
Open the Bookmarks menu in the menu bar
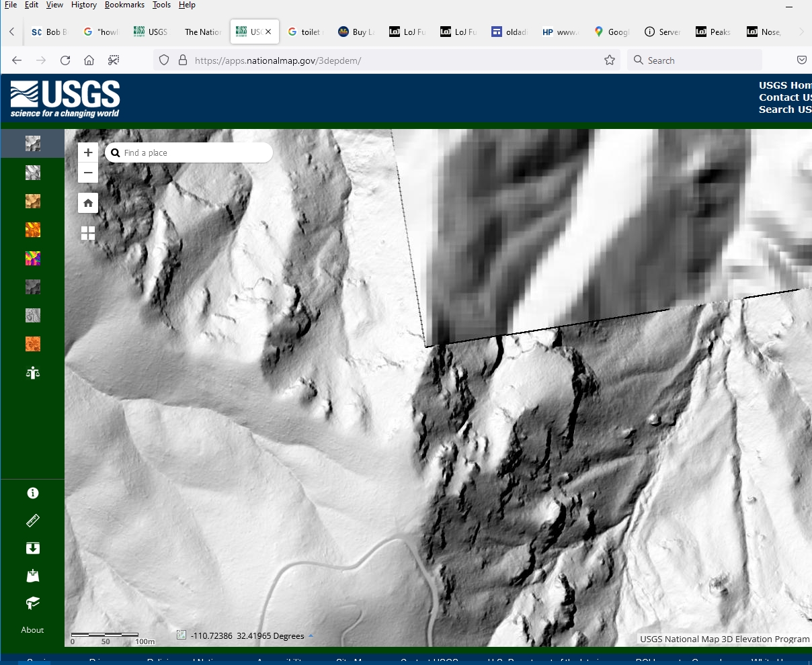[124, 5]
